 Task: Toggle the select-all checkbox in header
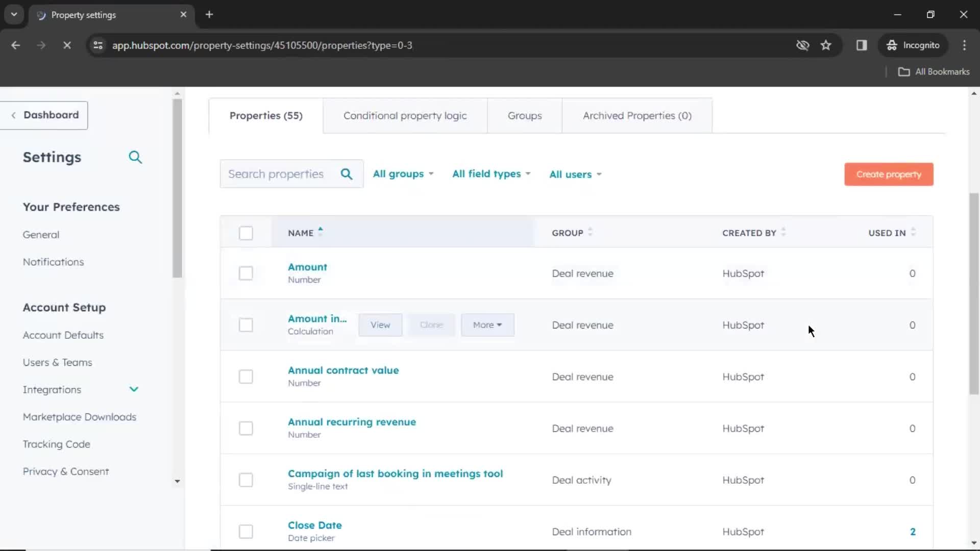246,233
